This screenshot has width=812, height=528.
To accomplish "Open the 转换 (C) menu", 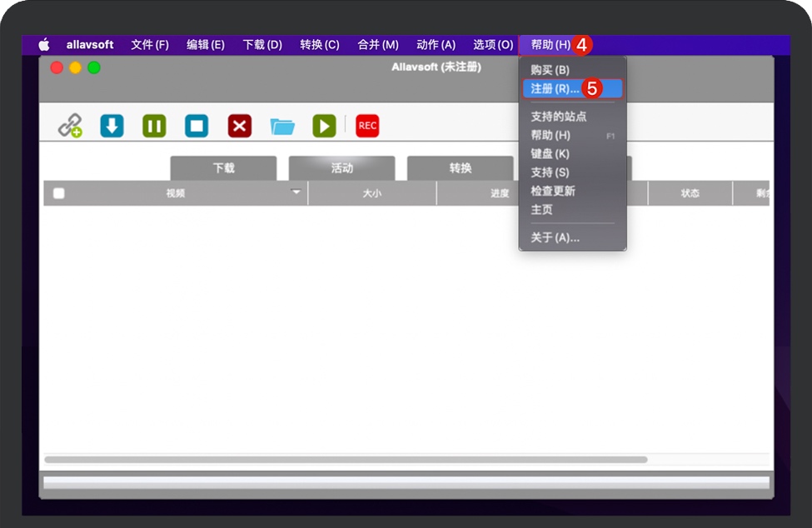I will click(320, 44).
